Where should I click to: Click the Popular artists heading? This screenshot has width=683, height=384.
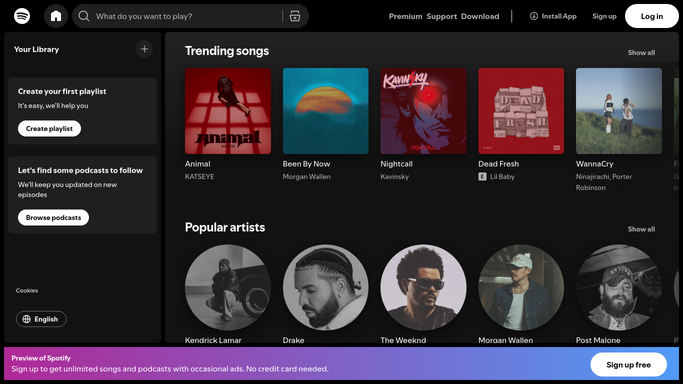point(225,227)
